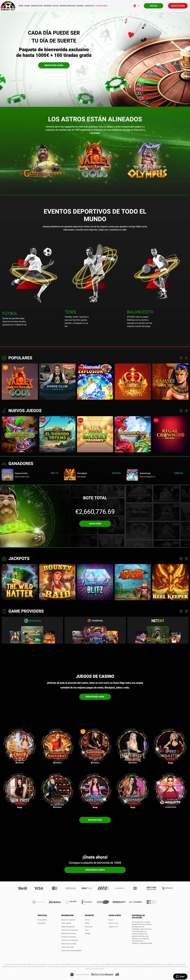Previous arrow in the Nuevos Juegos carousel

(x=181, y=411)
